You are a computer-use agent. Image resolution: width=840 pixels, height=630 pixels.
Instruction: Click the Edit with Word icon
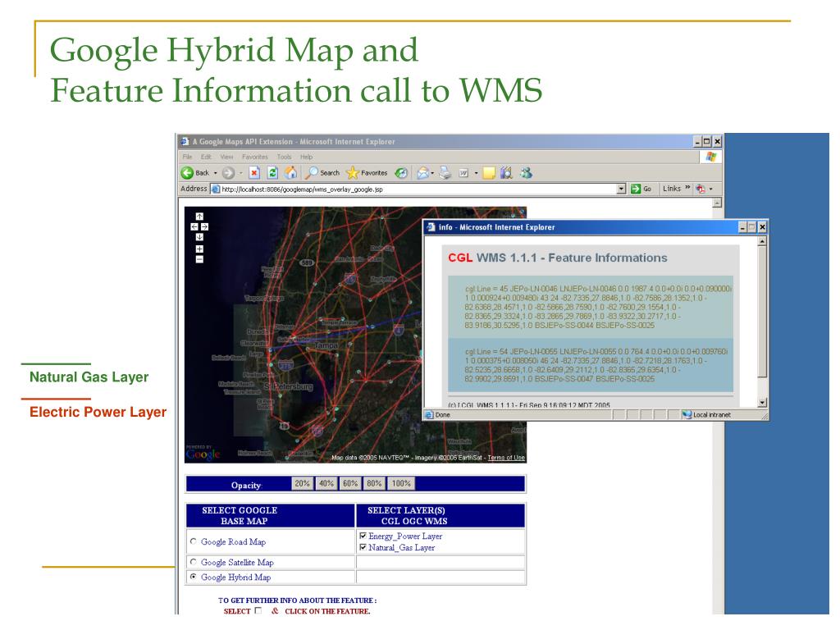tap(464, 172)
